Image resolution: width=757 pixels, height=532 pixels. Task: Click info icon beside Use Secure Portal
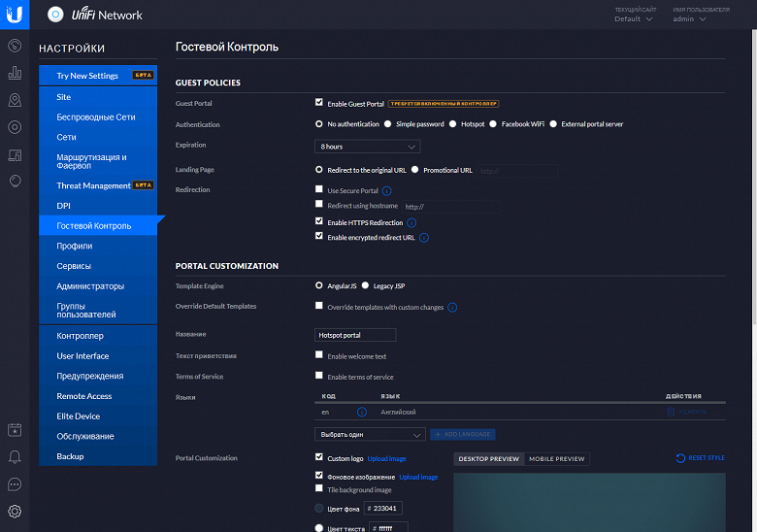[386, 190]
